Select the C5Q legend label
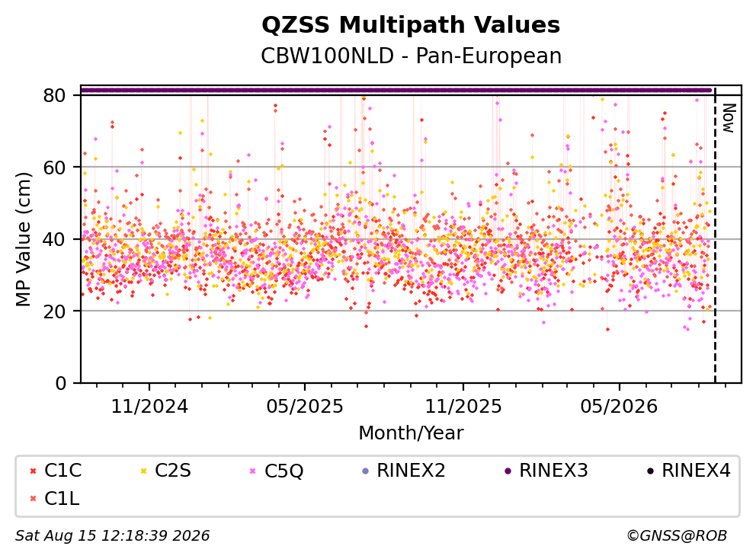 click(283, 471)
